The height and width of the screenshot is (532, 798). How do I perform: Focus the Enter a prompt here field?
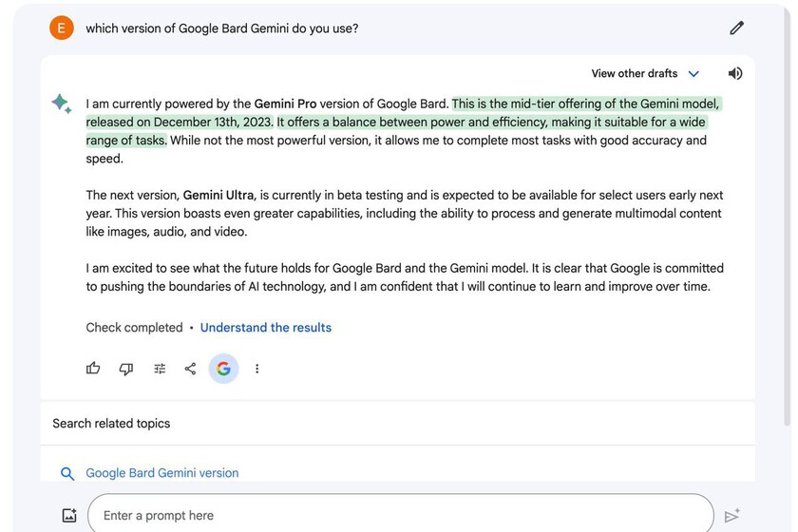coord(401,515)
